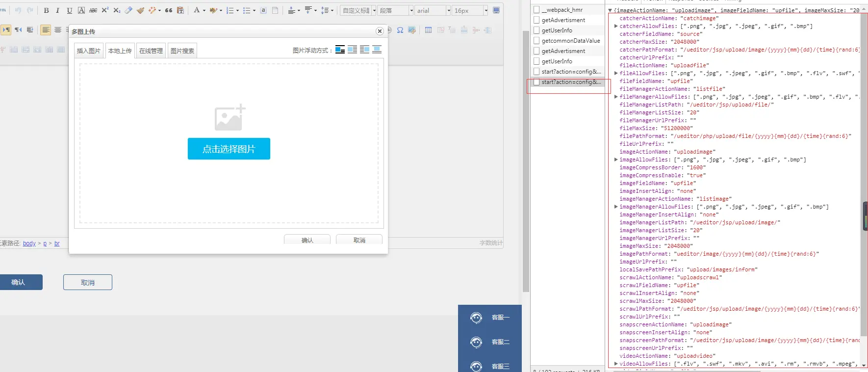Click the body element path link
This screenshot has height=372, width=868.
[x=29, y=243]
